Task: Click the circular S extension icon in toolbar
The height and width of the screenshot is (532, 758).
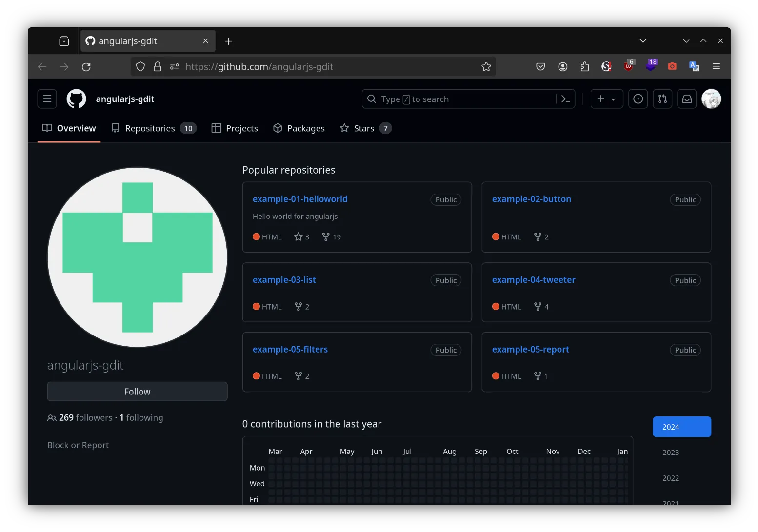Action: pos(606,67)
